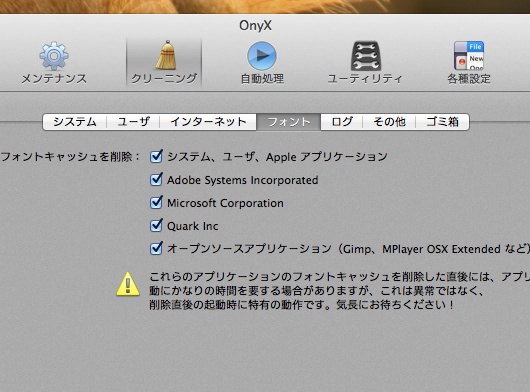This screenshot has width=530, height=392.
Task: Switch to the ゴミ箱 tab
Action: [442, 122]
